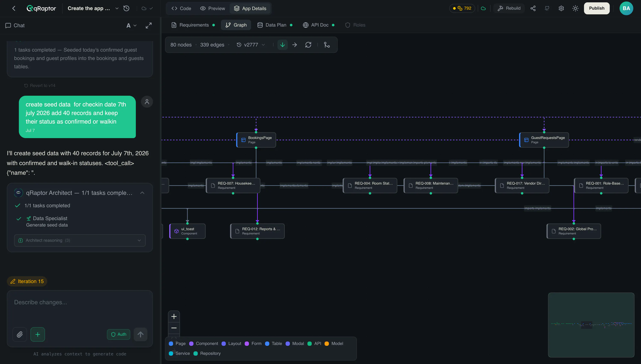Select the REQ-002 Global Pro node
The height and width of the screenshot is (364, 641).
tap(574, 231)
